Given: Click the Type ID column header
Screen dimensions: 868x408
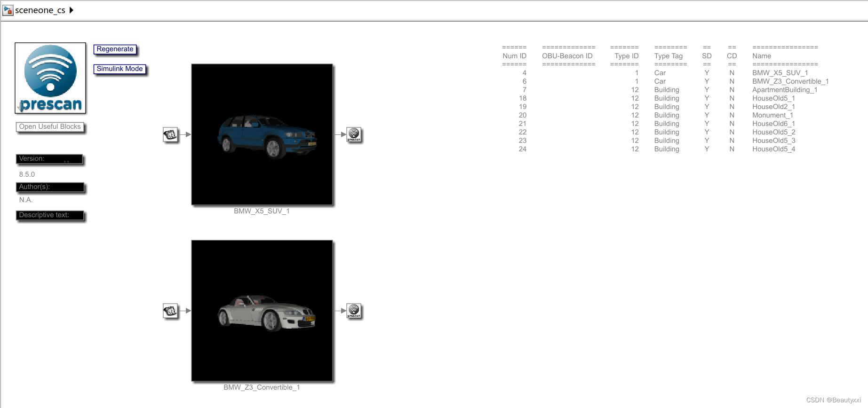Looking at the screenshot, I should [x=626, y=56].
